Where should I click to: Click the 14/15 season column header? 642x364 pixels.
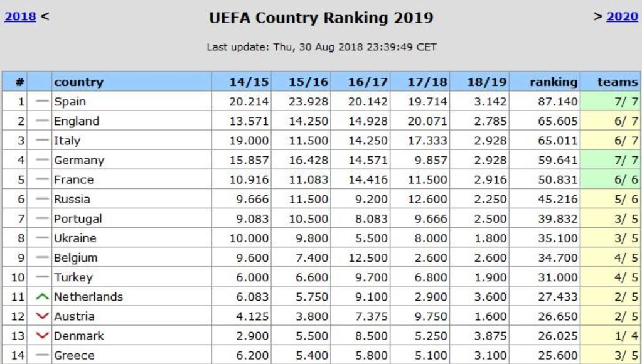pyautogui.click(x=250, y=82)
